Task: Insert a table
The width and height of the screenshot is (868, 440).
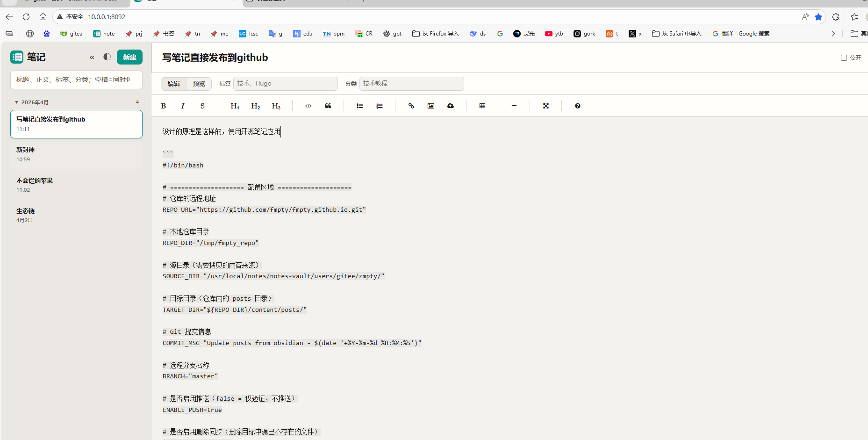Action: coord(482,106)
